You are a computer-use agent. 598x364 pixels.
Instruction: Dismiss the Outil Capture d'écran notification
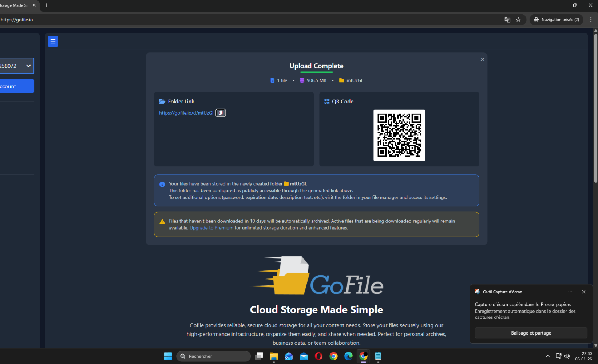coord(583,292)
